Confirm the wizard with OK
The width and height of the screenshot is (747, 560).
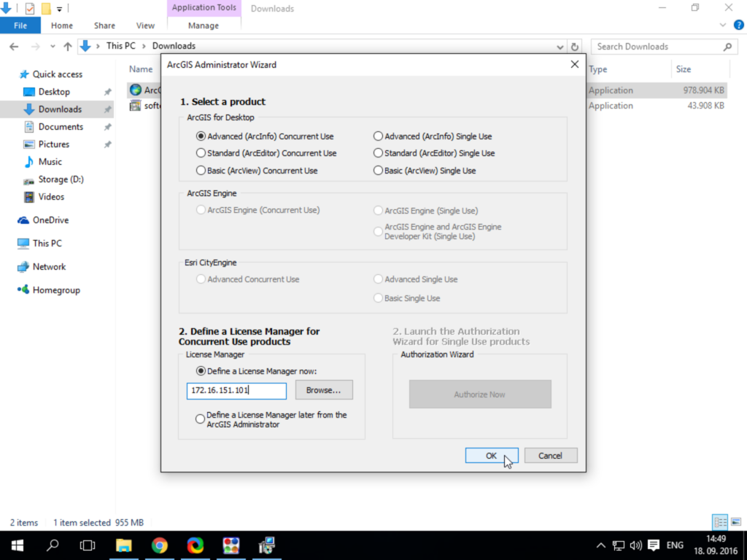(x=492, y=456)
